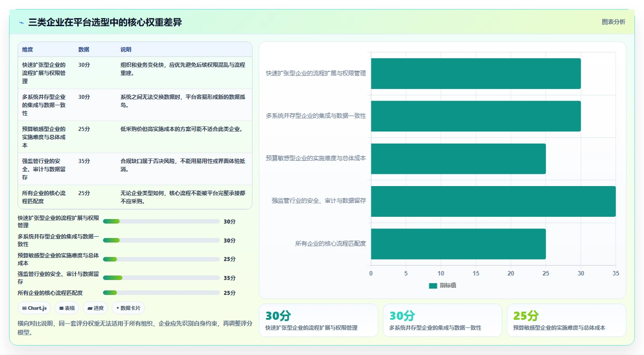The image size is (644, 355).
Task: Open the 30分 card for 多系统并存型企业
Action: pos(443,320)
